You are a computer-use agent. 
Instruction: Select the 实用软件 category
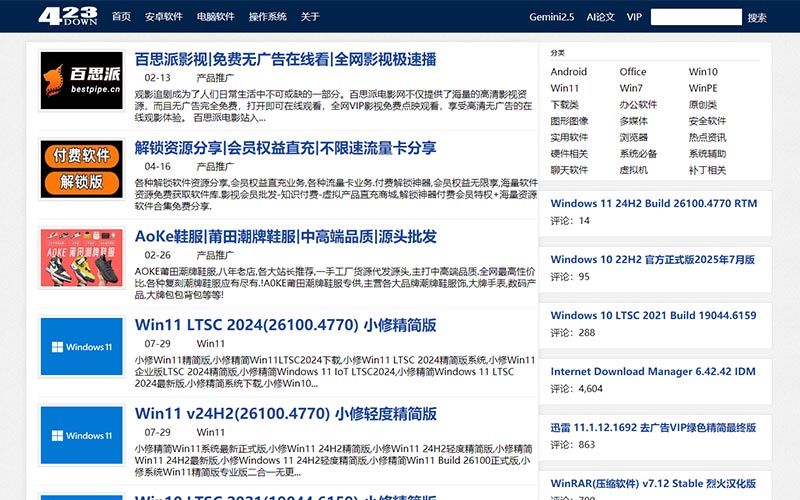(569, 137)
